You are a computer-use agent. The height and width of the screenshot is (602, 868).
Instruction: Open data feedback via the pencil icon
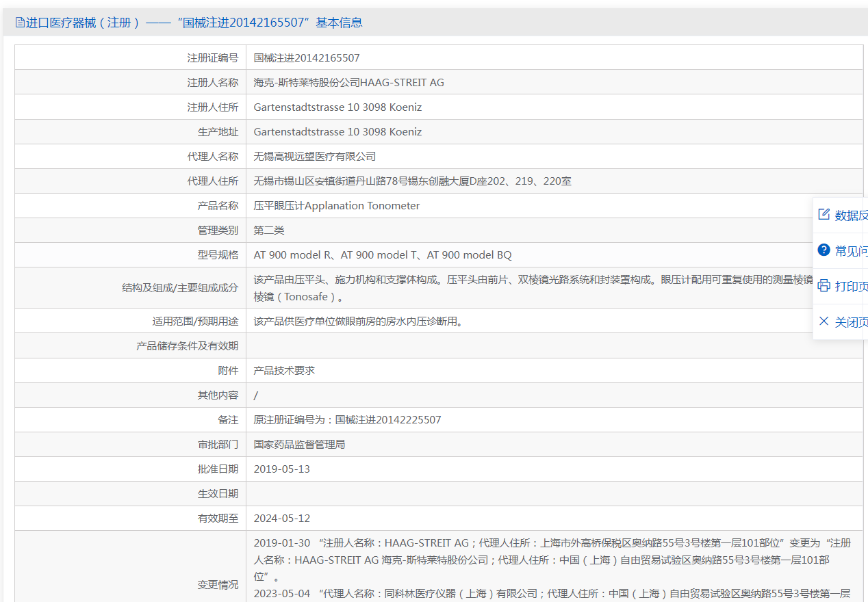(824, 215)
